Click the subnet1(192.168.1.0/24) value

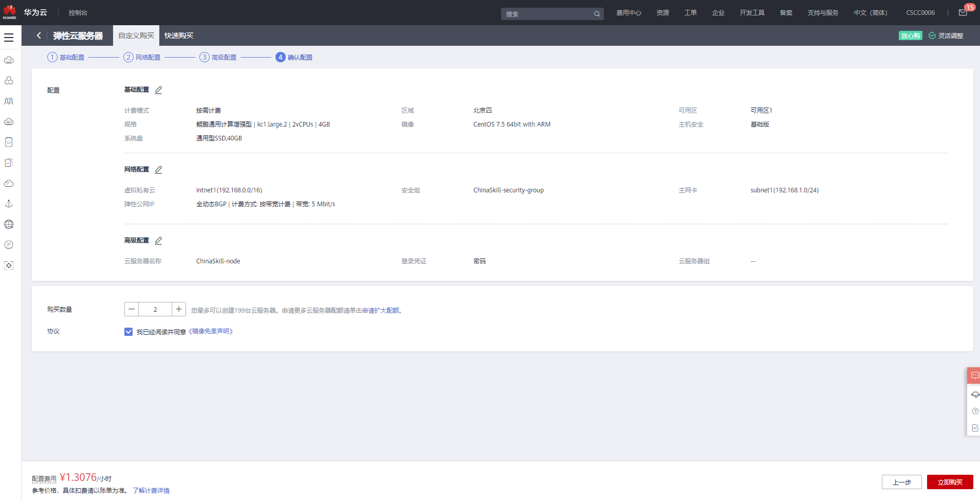(x=784, y=190)
